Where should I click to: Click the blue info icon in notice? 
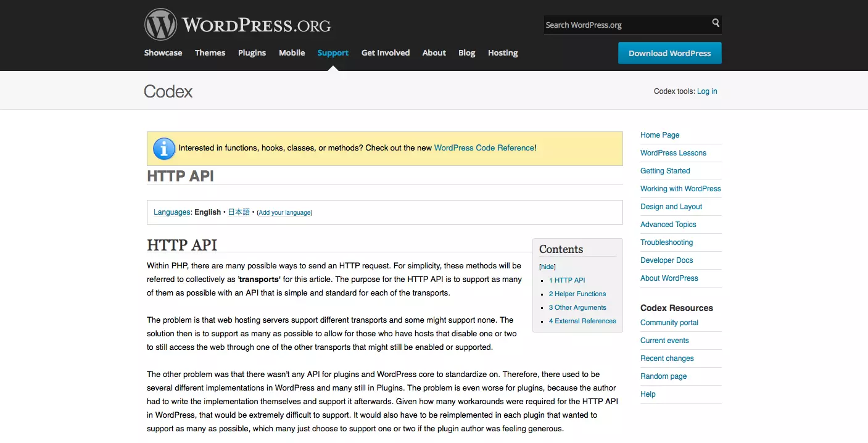(x=163, y=148)
